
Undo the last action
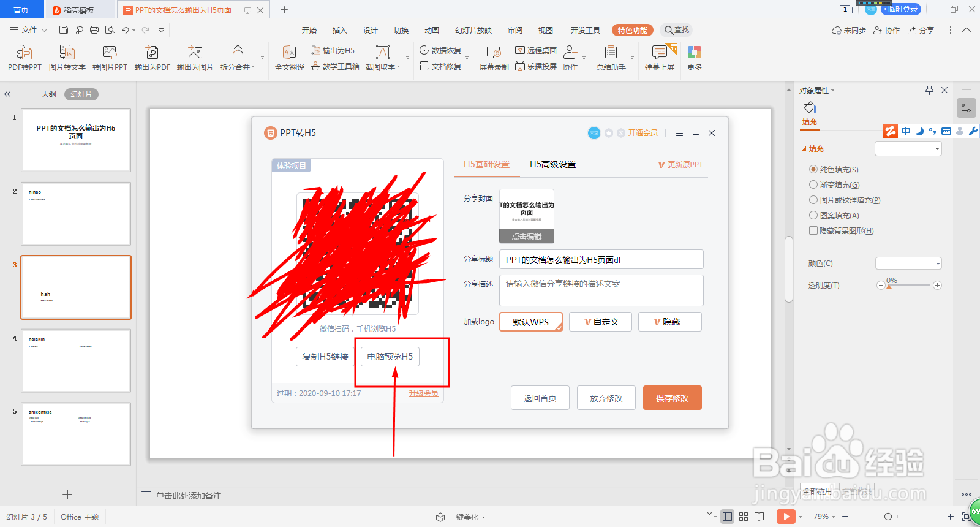[x=125, y=29]
